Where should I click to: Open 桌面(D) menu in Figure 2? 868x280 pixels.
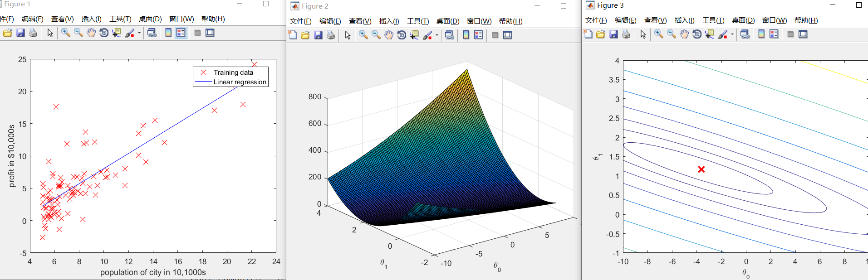(448, 21)
